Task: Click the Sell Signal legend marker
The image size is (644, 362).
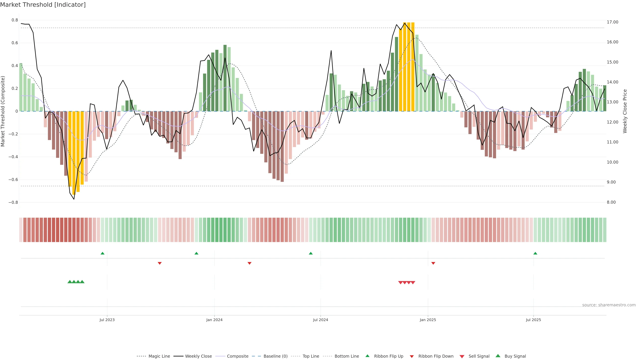Action: pyautogui.click(x=462, y=356)
